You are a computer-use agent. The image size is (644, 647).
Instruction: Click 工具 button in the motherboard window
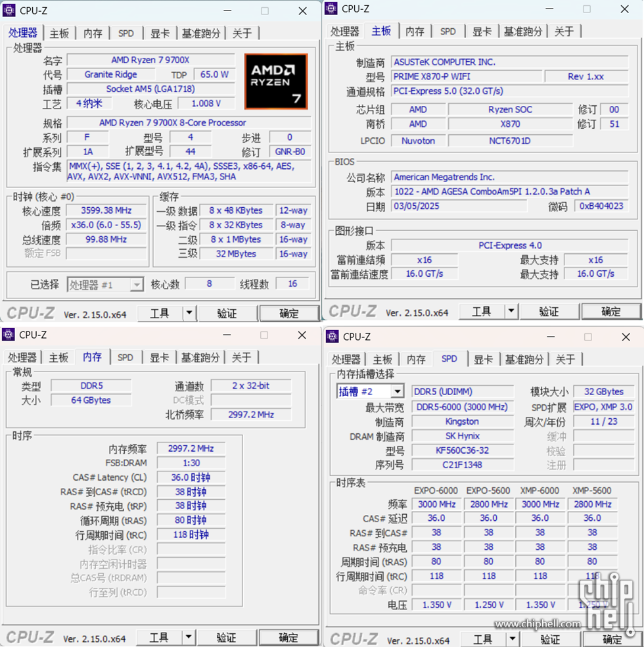click(482, 311)
